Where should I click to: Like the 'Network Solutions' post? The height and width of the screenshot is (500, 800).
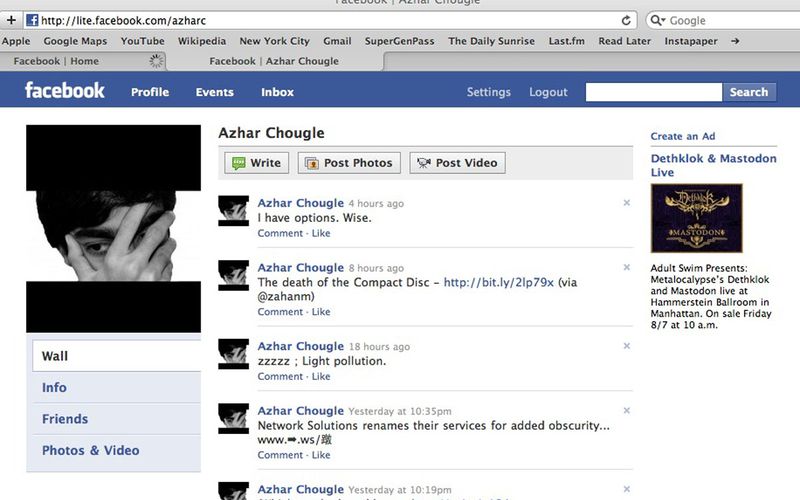[x=321, y=455]
